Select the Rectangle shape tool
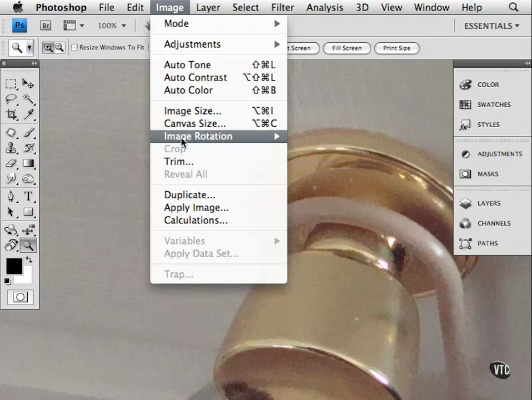532x400 pixels. click(28, 212)
